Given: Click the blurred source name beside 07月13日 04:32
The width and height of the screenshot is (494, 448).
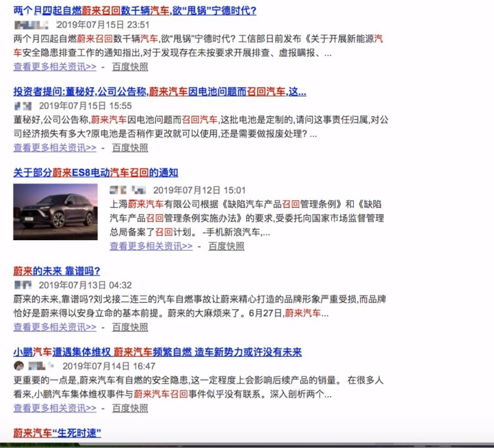Looking at the screenshot, I should click(x=23, y=286).
